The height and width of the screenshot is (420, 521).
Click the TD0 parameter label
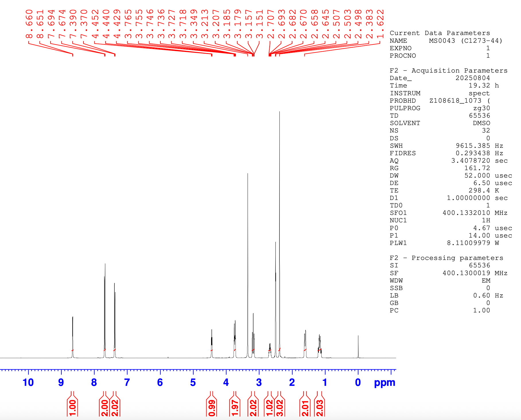click(x=396, y=205)
